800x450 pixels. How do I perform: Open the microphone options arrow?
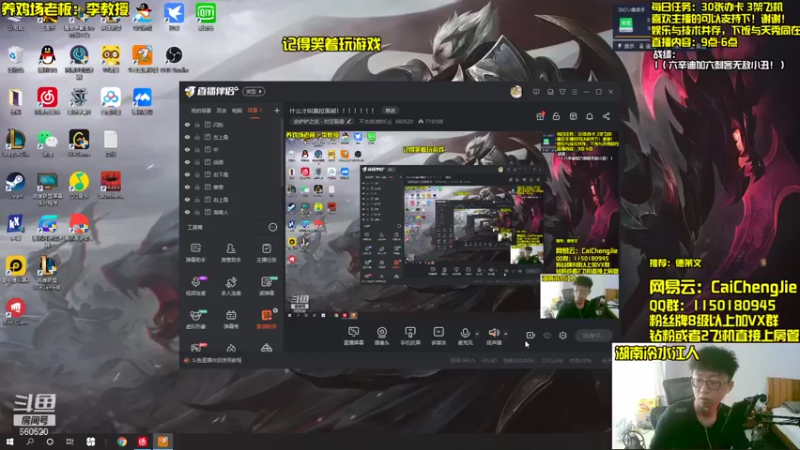coord(477,334)
